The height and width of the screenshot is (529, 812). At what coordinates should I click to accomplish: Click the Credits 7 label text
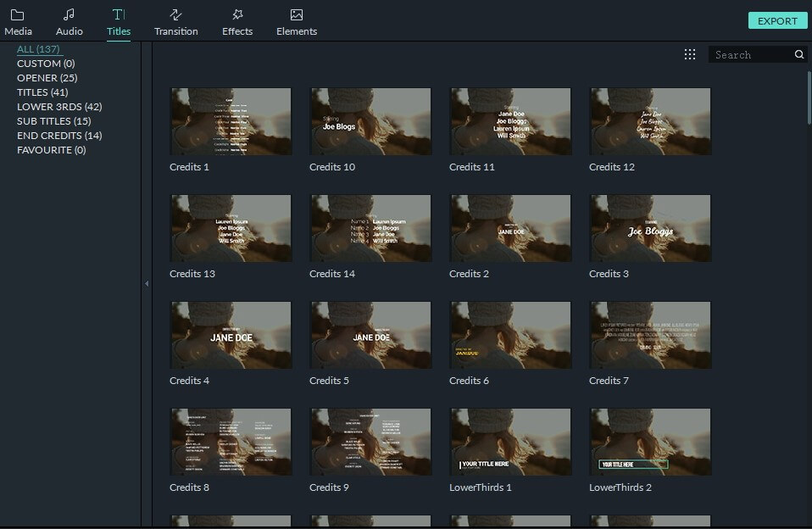[609, 381]
